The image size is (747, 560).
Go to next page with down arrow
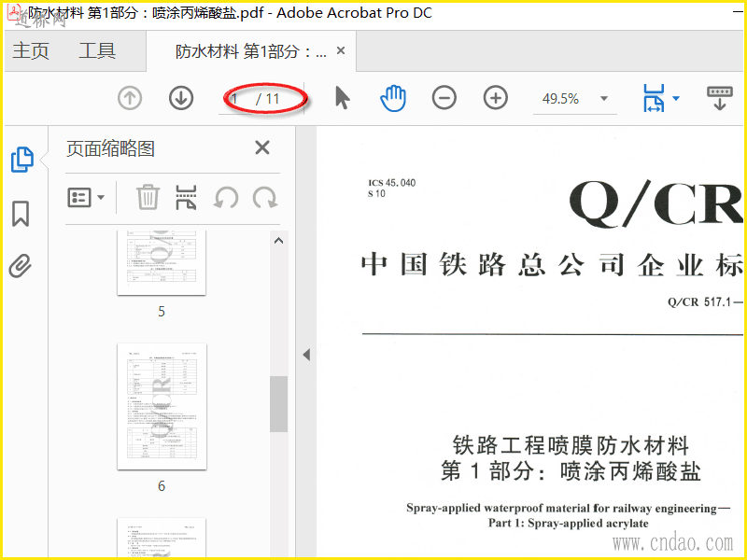tap(181, 99)
